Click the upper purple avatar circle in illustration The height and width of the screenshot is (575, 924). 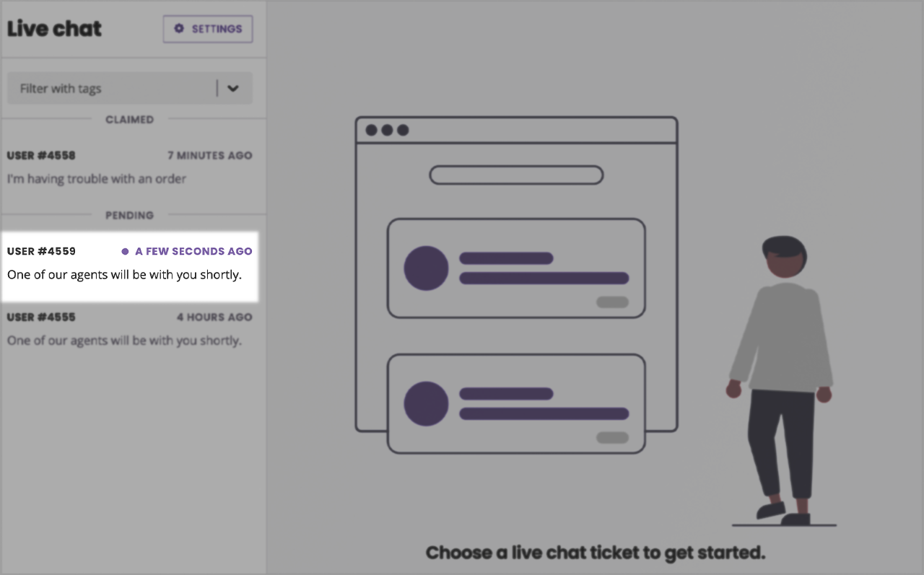click(426, 268)
